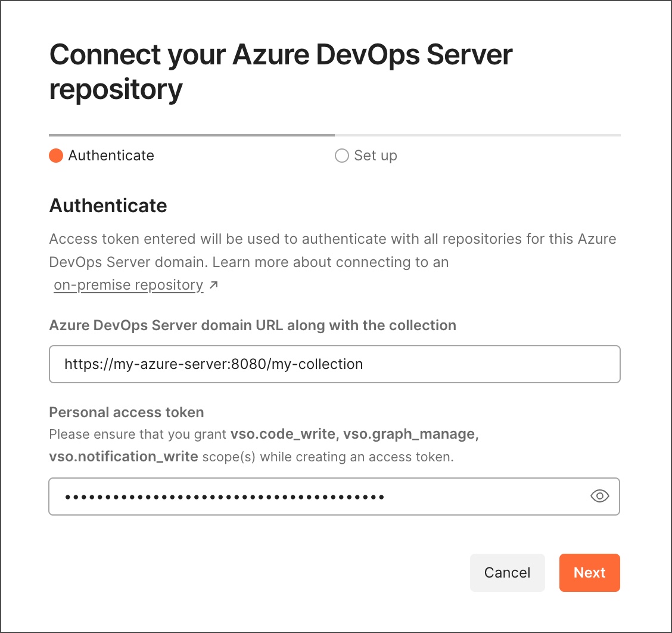672x633 pixels.
Task: Switch to the Authenticate step label
Action: coord(111,156)
